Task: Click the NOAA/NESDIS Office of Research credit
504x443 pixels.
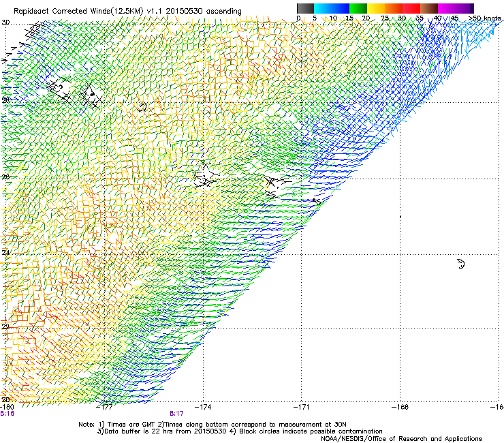Action: click(401, 439)
